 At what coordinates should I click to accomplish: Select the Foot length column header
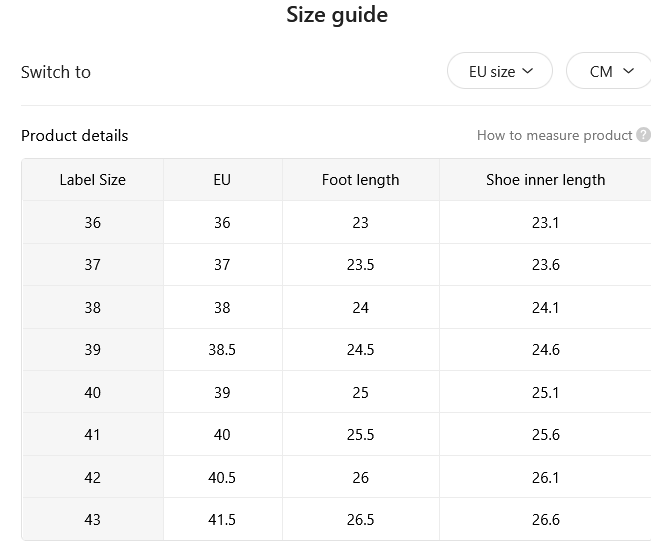(x=360, y=180)
